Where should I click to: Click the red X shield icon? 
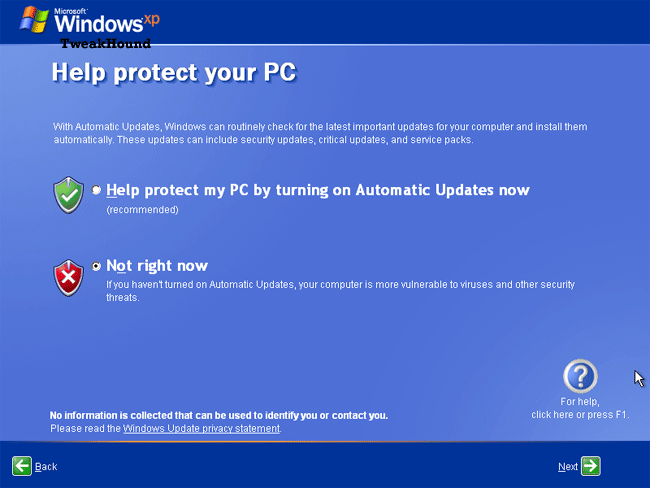(68, 278)
